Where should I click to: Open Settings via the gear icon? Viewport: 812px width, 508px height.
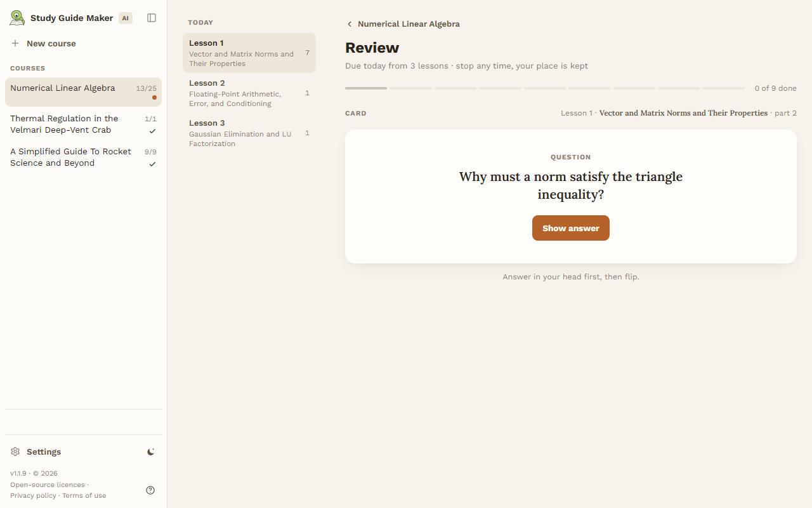[x=15, y=451]
